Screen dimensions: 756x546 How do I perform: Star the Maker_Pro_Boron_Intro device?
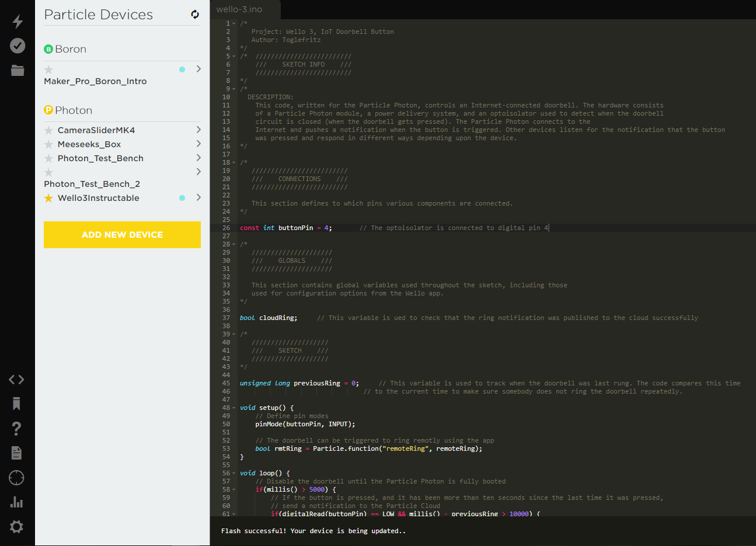[x=48, y=69]
